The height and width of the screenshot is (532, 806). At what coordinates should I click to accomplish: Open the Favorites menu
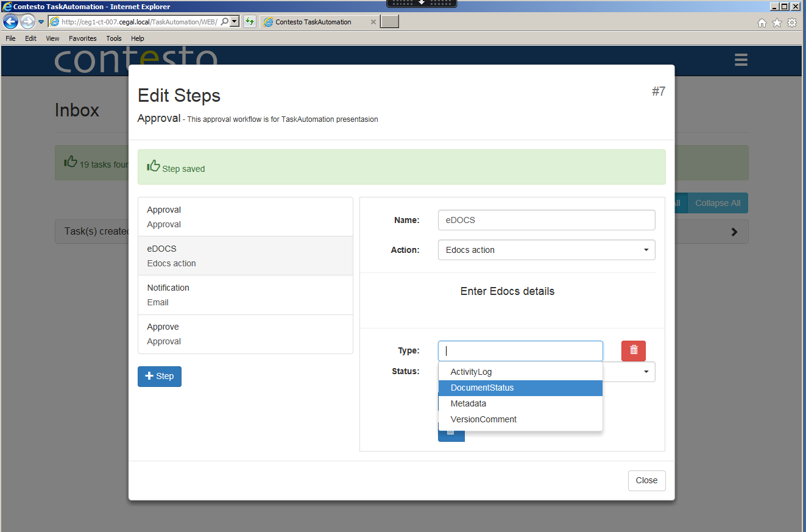83,38
